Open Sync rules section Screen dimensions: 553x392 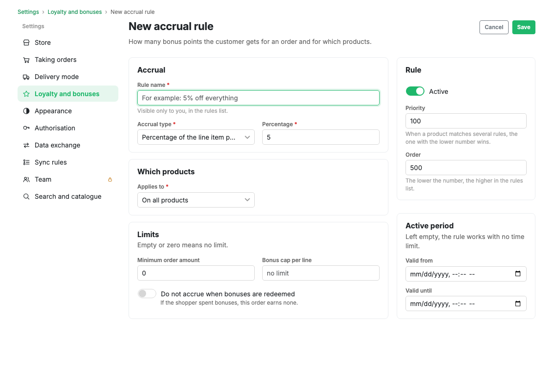(68, 162)
